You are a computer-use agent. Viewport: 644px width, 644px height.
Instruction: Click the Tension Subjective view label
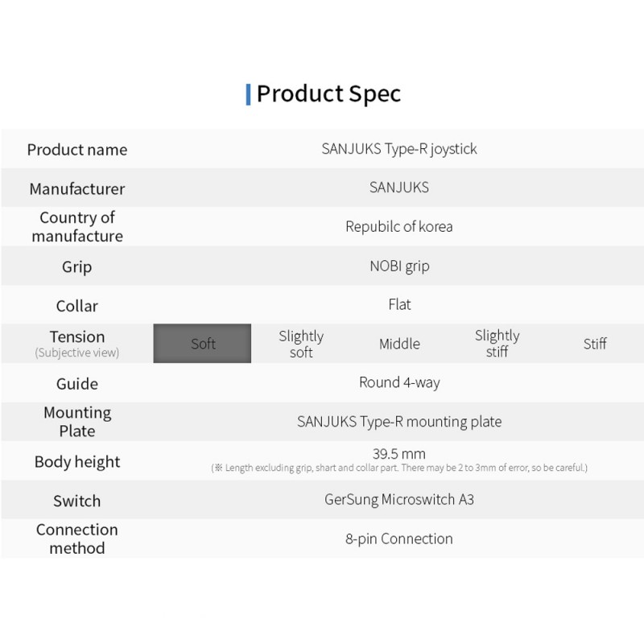click(x=77, y=345)
